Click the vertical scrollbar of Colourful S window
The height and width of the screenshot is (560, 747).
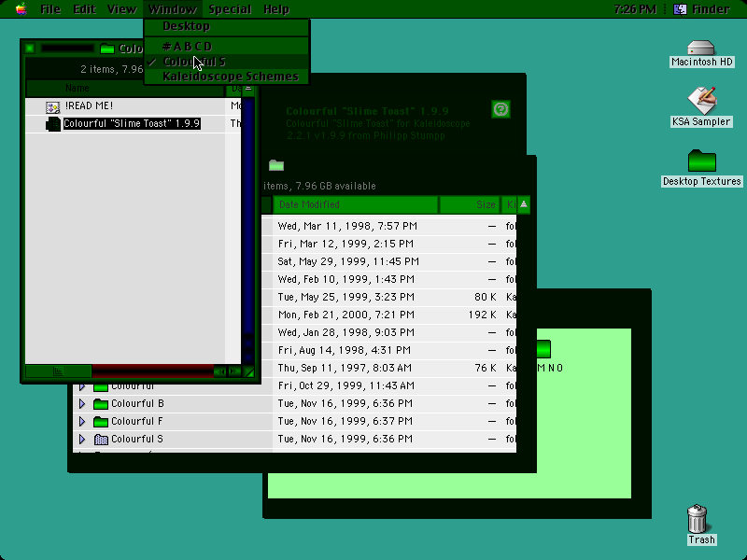(x=247, y=231)
